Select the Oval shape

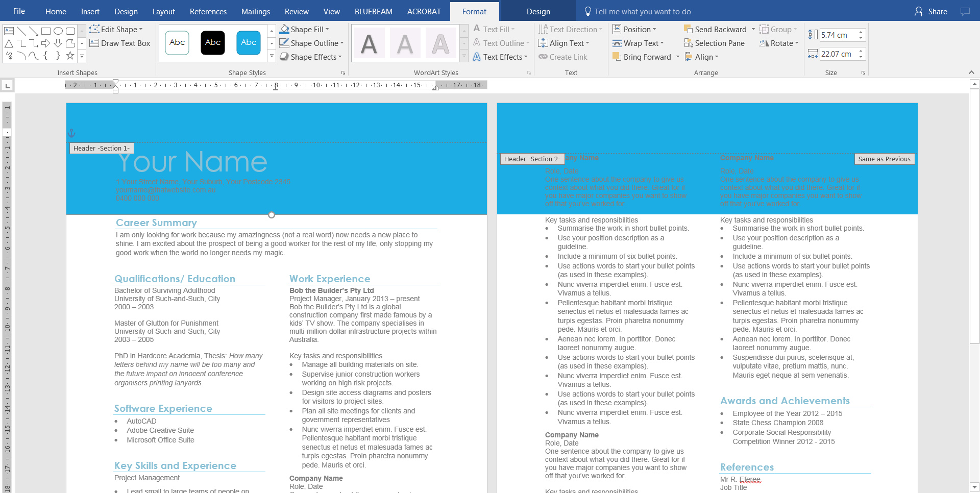coord(58,31)
